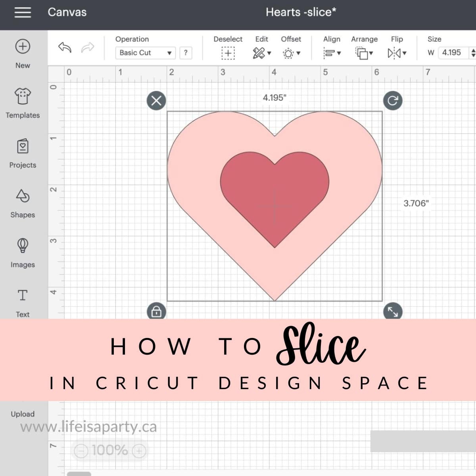Toggle the aspect ratio lock on selection
This screenshot has width=476, height=476.
click(156, 311)
